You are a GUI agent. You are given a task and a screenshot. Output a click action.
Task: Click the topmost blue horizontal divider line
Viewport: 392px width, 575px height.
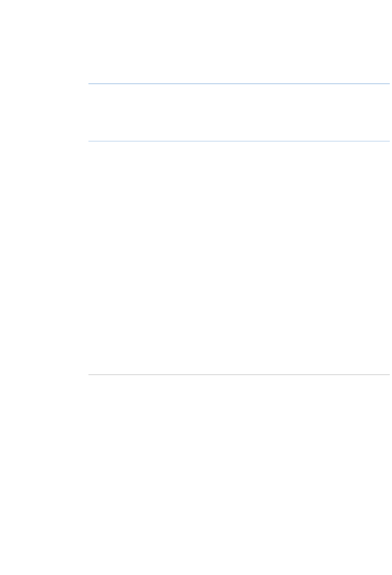pos(239,84)
